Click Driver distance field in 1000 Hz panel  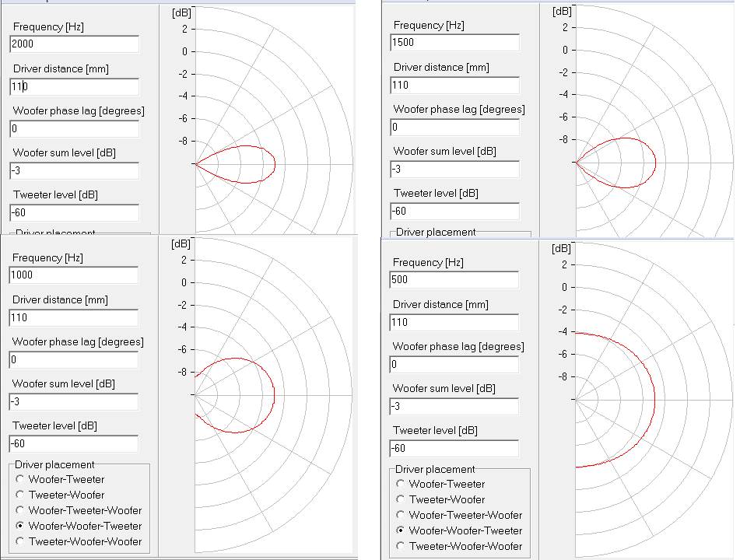point(74,317)
